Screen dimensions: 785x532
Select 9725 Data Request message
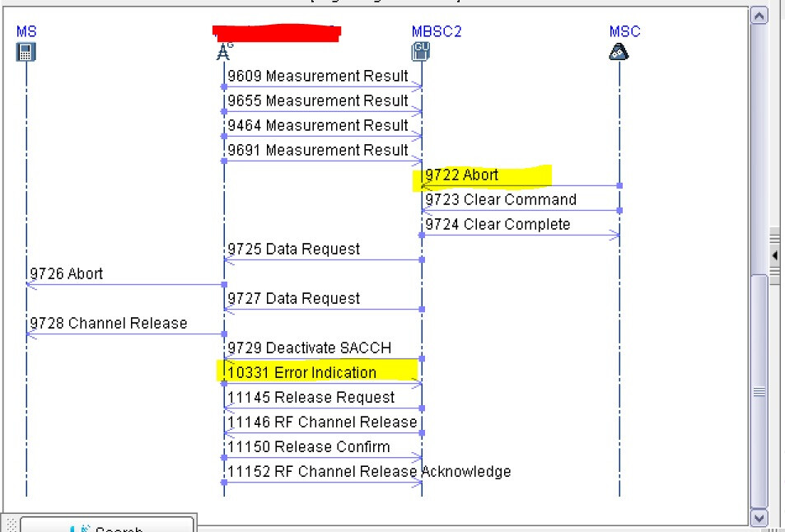coord(294,249)
